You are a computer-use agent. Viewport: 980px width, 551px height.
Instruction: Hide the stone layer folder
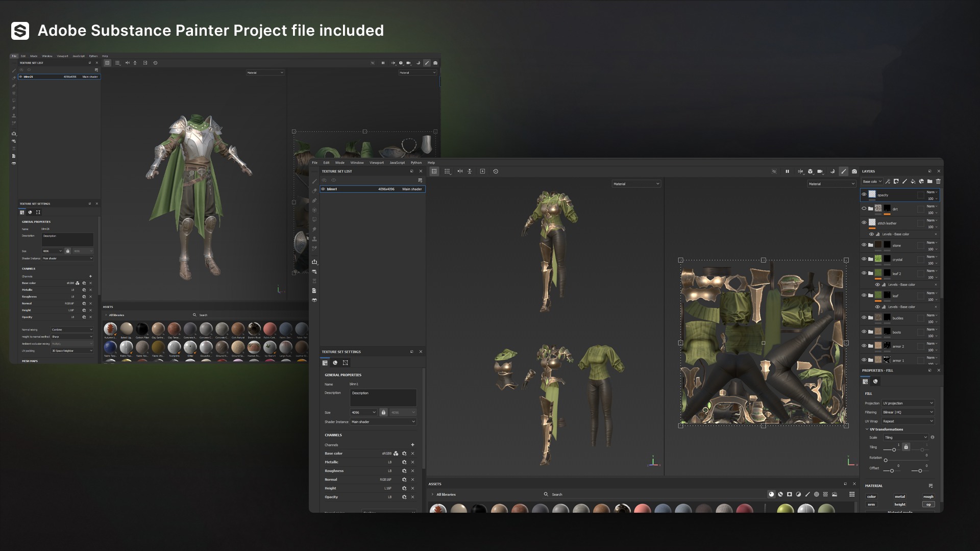pyautogui.click(x=864, y=245)
